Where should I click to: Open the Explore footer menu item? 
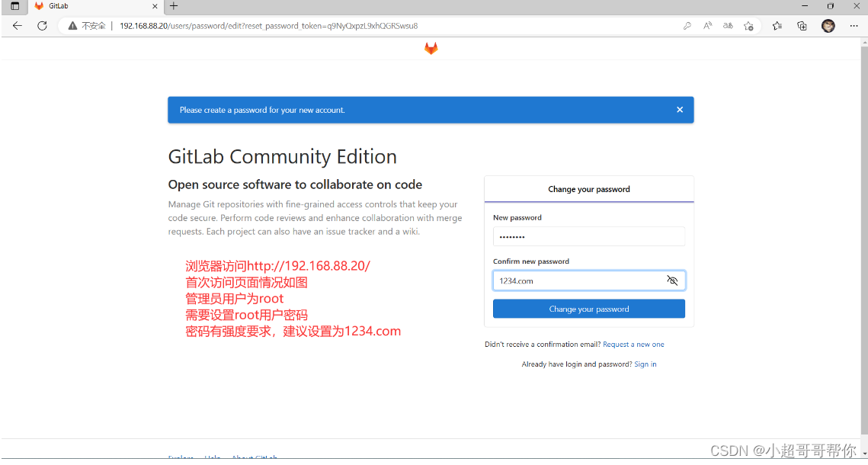coord(180,457)
